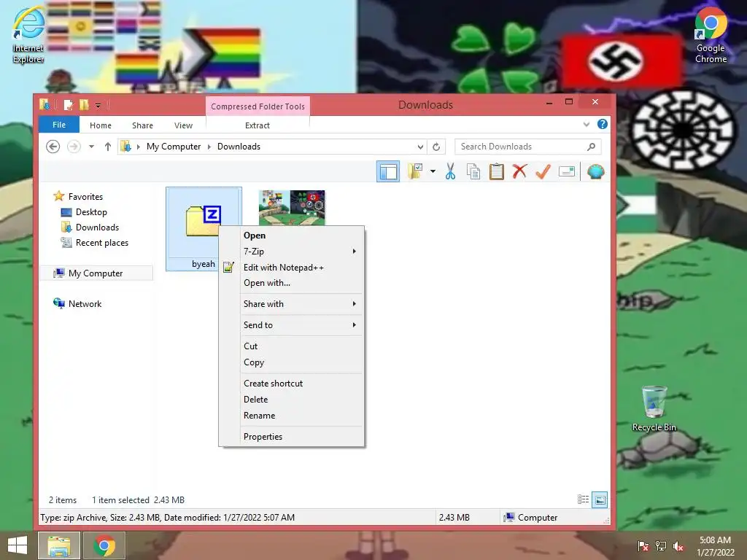
Task: Click the Rename field toolbar icon
Action: point(566,171)
